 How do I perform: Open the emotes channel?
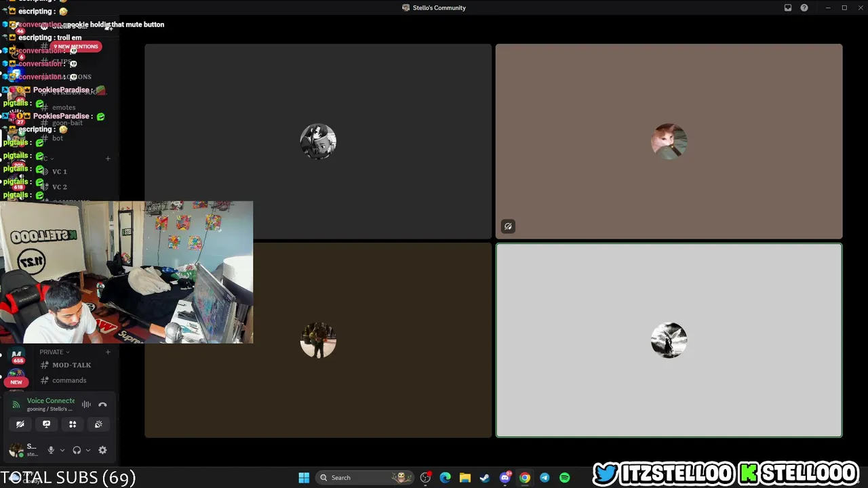click(x=64, y=107)
